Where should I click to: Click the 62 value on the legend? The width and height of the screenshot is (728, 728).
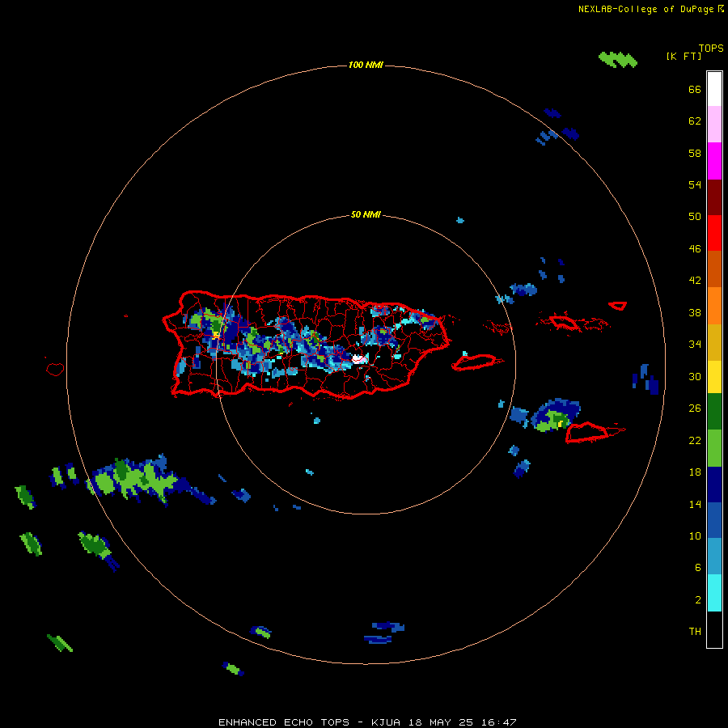pyautogui.click(x=695, y=121)
